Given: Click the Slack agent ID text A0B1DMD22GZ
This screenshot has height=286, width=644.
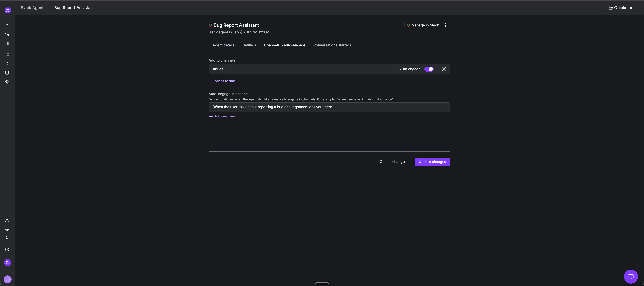Looking at the screenshot, I should 256,32.
